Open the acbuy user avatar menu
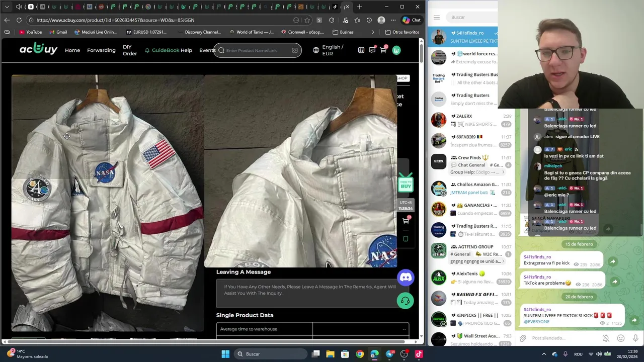 tap(396, 50)
